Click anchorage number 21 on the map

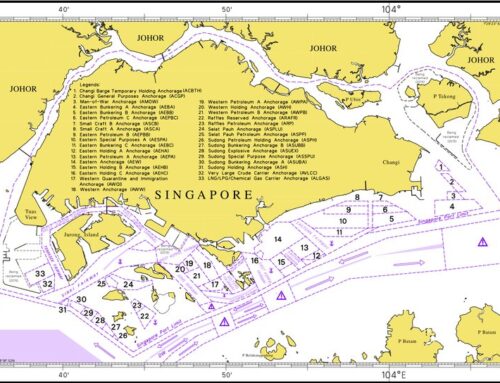197,276
